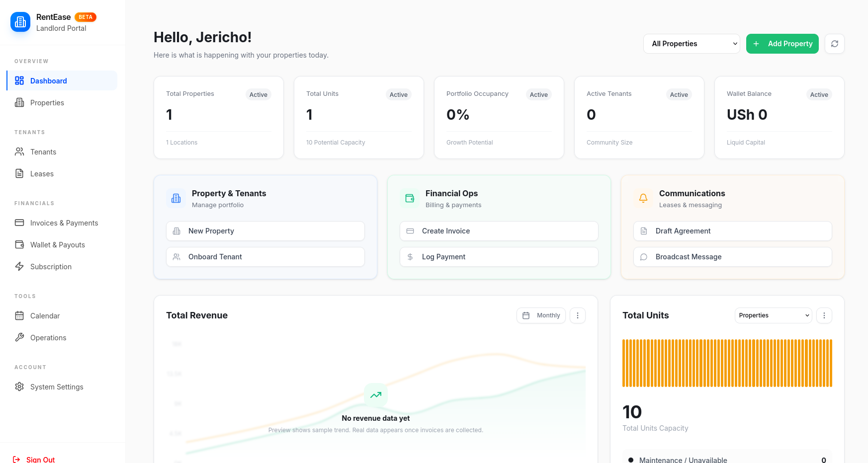Click the Tenants people icon in sidebar
This screenshot has width=868, height=463.
[x=19, y=152]
